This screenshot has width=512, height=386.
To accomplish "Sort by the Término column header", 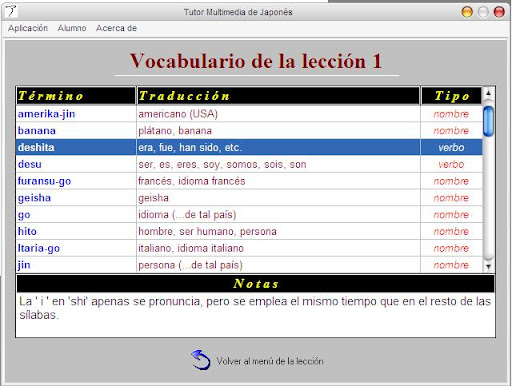I will 76,96.
